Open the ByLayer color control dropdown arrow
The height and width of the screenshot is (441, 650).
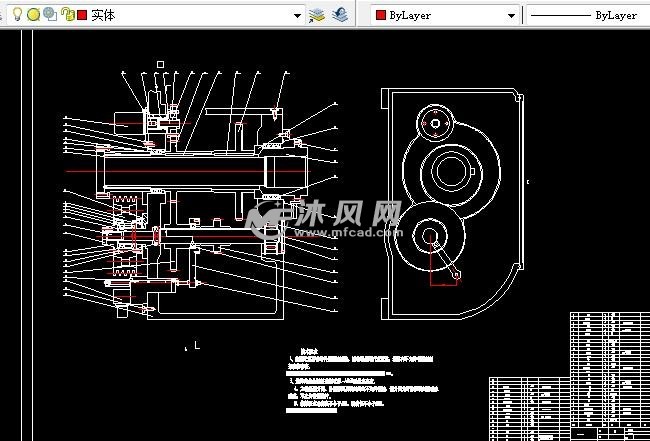tap(512, 16)
